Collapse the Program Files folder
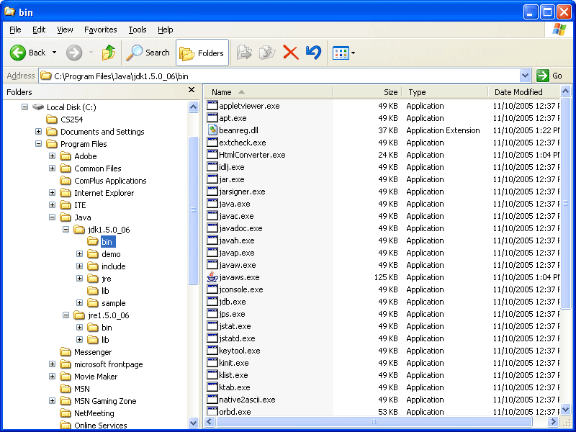Viewport: 576px width, 432px height. [x=38, y=144]
